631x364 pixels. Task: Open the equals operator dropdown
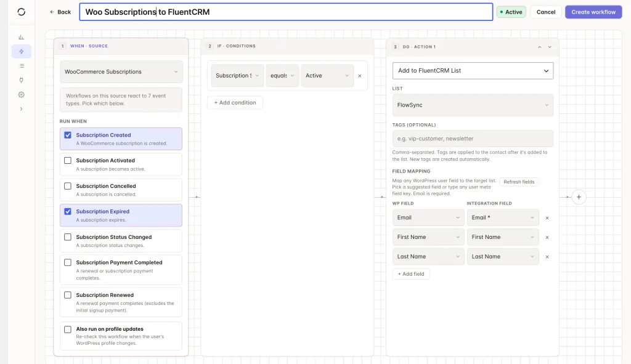pos(282,76)
